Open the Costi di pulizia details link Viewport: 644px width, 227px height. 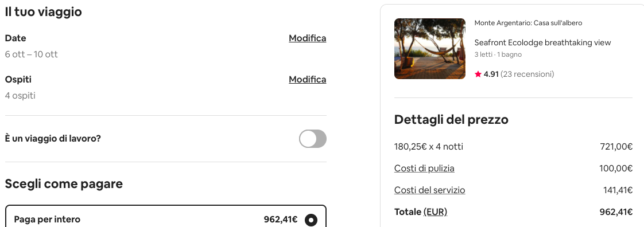[424, 169]
